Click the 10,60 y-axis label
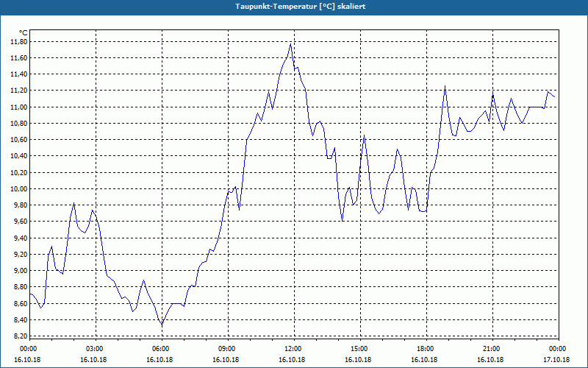The width and height of the screenshot is (588, 368). (x=18, y=140)
